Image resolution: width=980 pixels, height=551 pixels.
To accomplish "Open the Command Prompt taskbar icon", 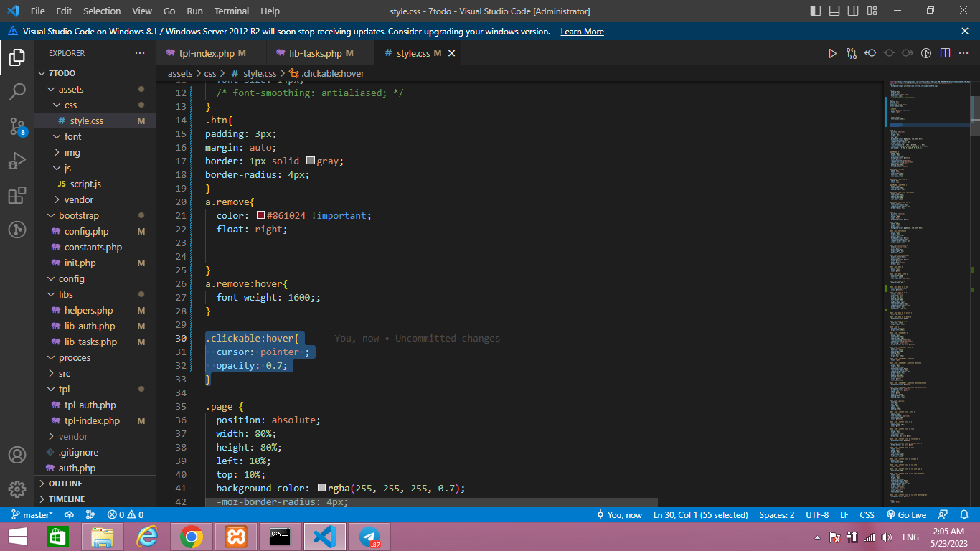I will pos(281,537).
